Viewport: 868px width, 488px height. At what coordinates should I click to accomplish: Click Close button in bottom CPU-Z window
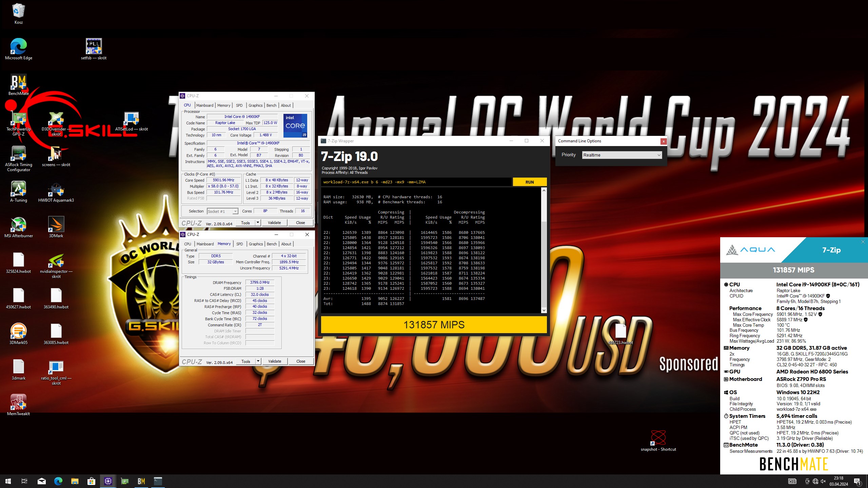[301, 361]
